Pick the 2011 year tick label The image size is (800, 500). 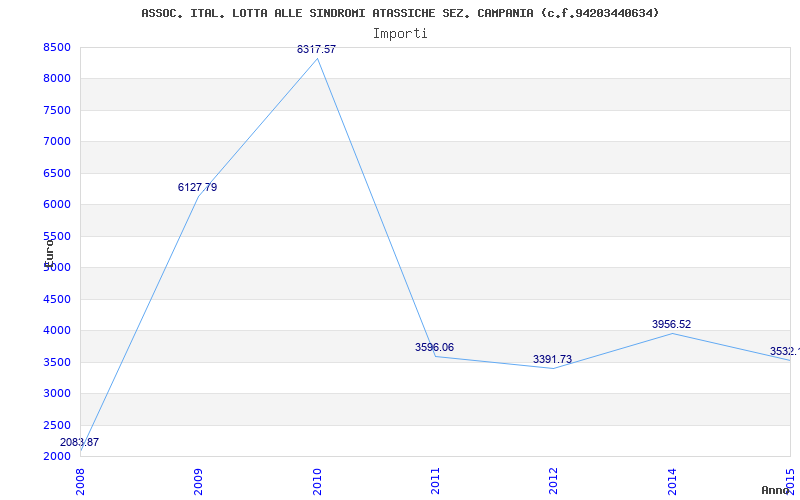(436, 480)
